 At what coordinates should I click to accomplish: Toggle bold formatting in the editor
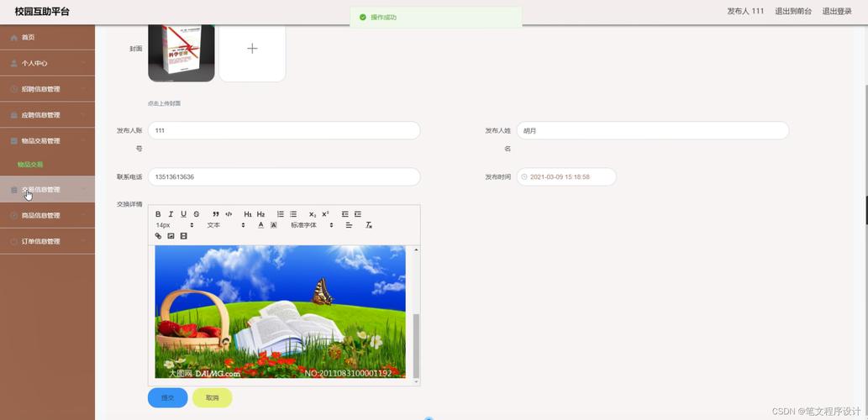[x=158, y=214]
